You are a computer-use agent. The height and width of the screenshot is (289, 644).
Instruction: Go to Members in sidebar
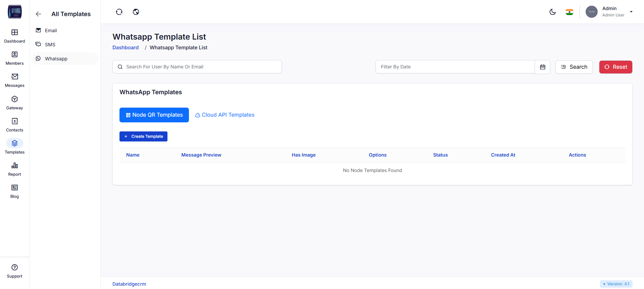14,55
